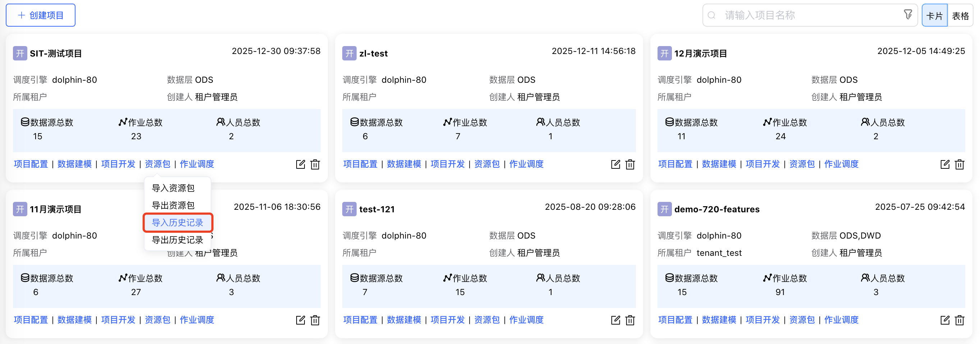This screenshot has width=980, height=344.
Task: Click edit icon on 11月演示项目 card
Action: [300, 320]
